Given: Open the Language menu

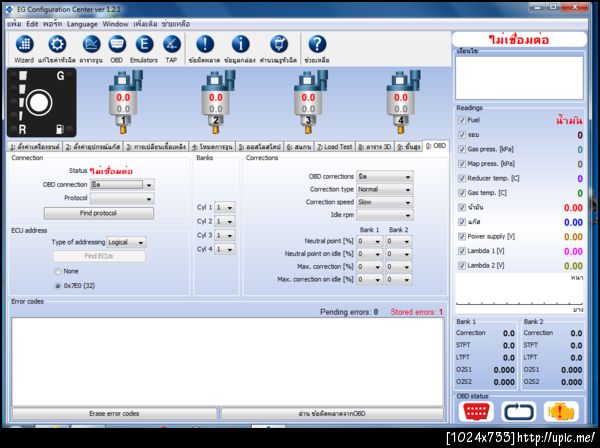Looking at the screenshot, I should [x=82, y=24].
